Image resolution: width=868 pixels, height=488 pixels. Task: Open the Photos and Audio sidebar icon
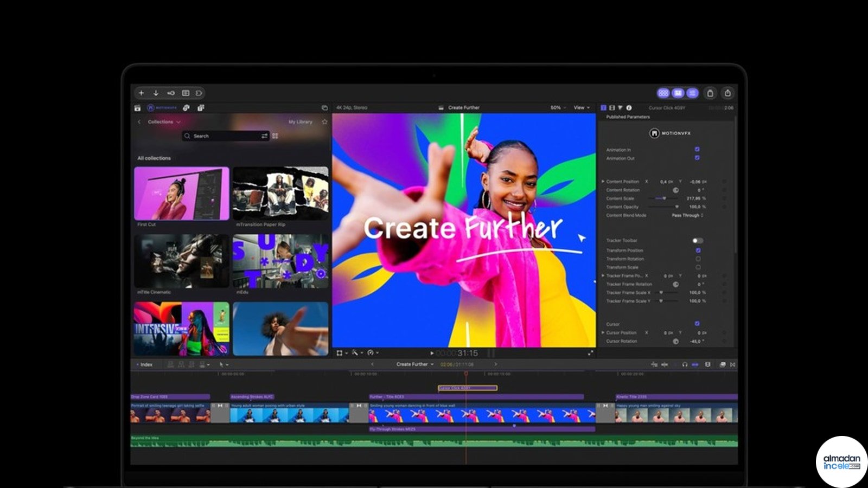pos(186,108)
